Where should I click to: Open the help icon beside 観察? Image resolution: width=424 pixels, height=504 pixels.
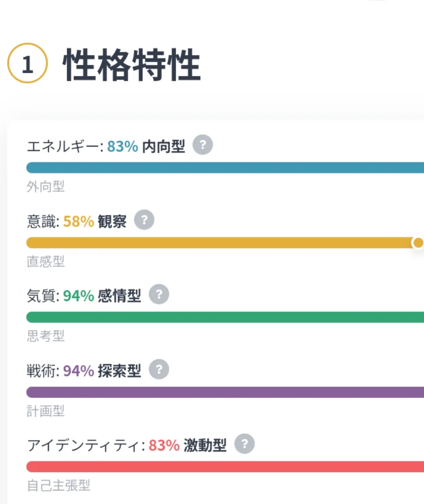[144, 220]
